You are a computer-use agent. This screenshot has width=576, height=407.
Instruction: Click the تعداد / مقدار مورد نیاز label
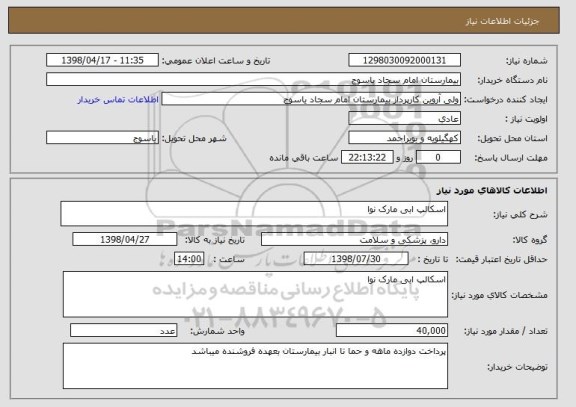(505, 331)
